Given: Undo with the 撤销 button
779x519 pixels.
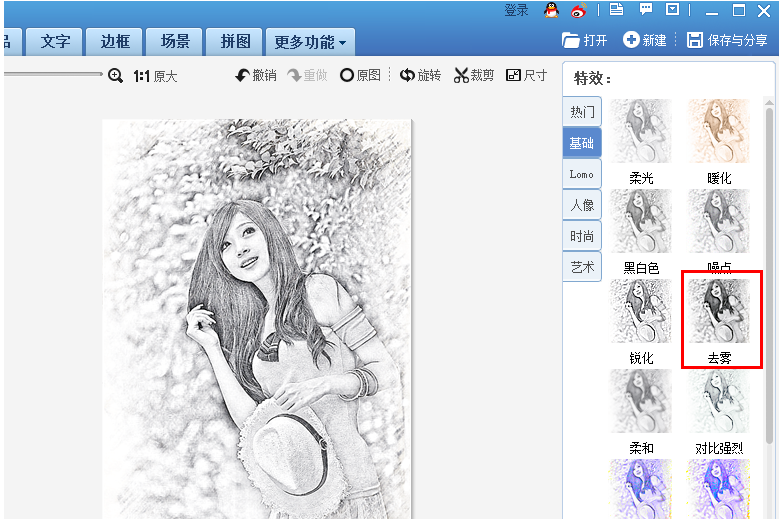Looking at the screenshot, I should click(256, 76).
